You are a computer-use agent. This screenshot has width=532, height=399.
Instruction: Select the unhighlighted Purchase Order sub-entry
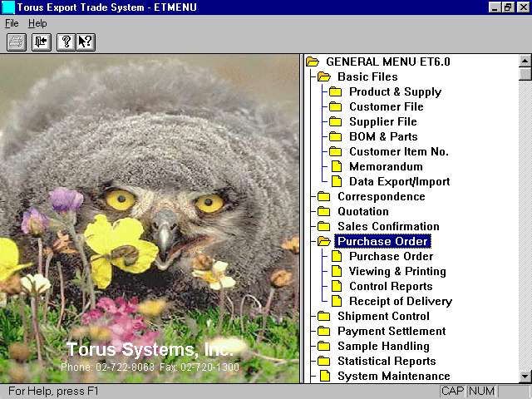(x=392, y=256)
